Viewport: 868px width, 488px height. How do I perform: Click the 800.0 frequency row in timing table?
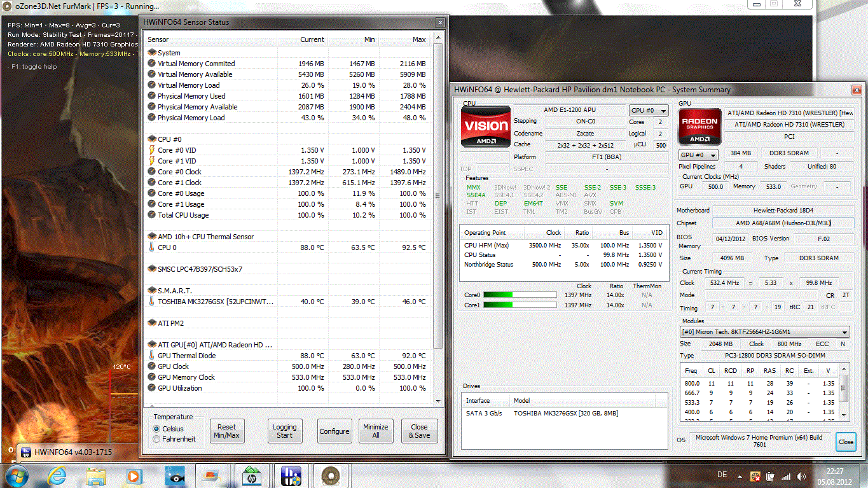pos(759,384)
